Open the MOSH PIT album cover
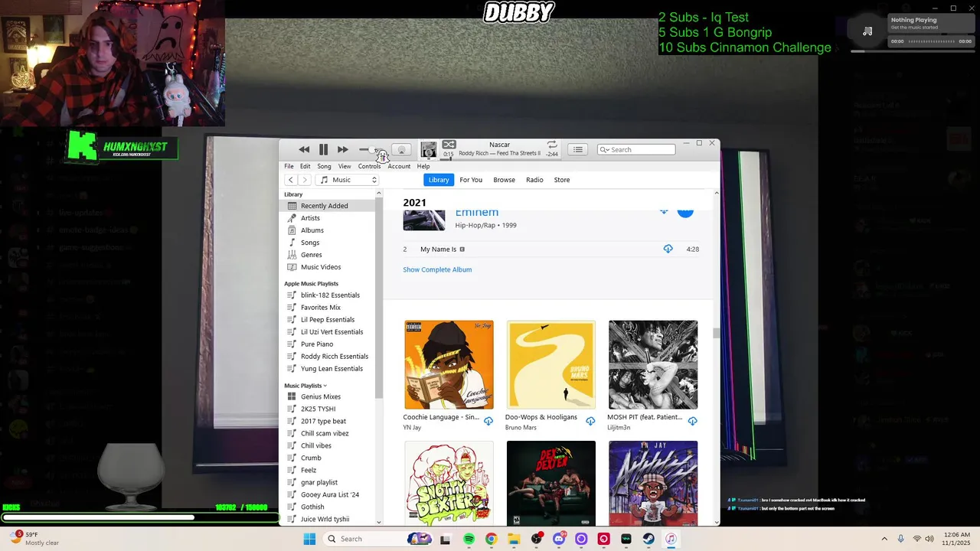The width and height of the screenshot is (980, 551). (653, 365)
